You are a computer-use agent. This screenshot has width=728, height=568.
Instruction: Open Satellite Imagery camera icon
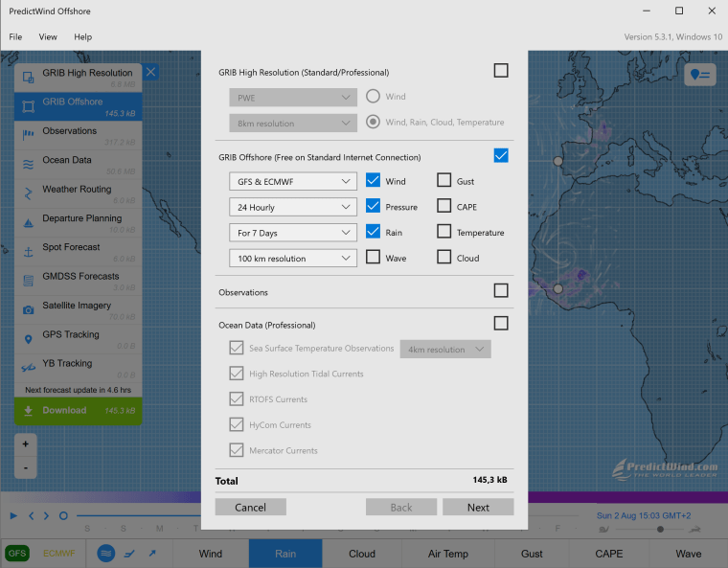point(29,308)
